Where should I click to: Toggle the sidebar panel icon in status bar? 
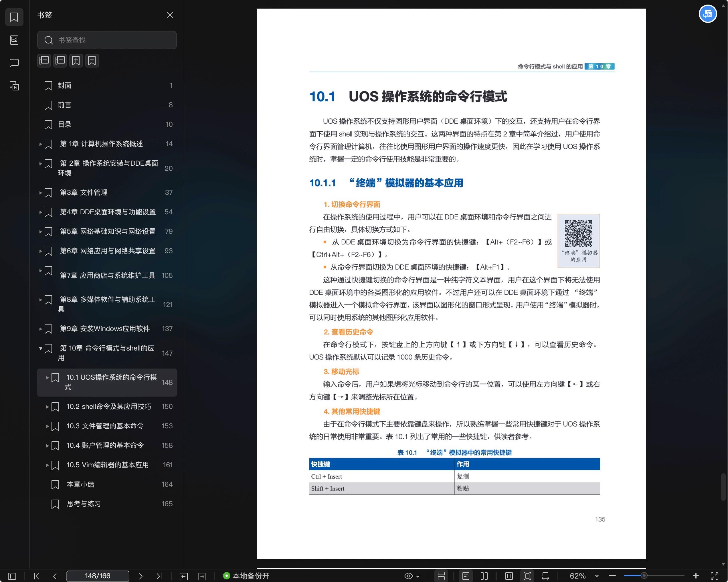click(12, 576)
